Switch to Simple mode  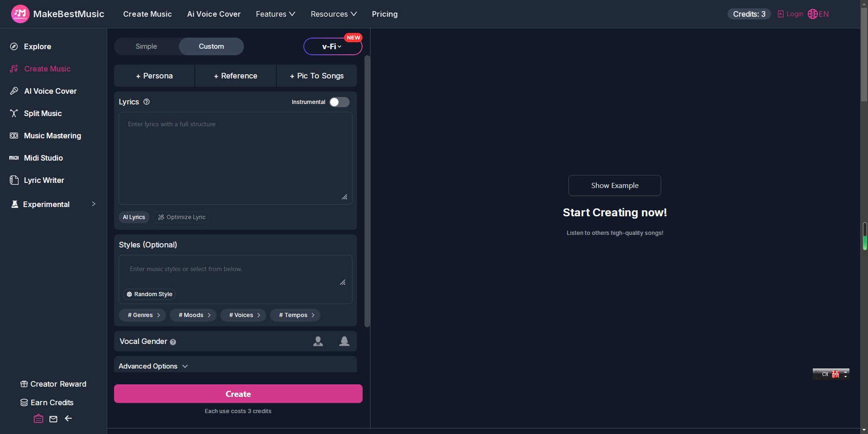146,46
